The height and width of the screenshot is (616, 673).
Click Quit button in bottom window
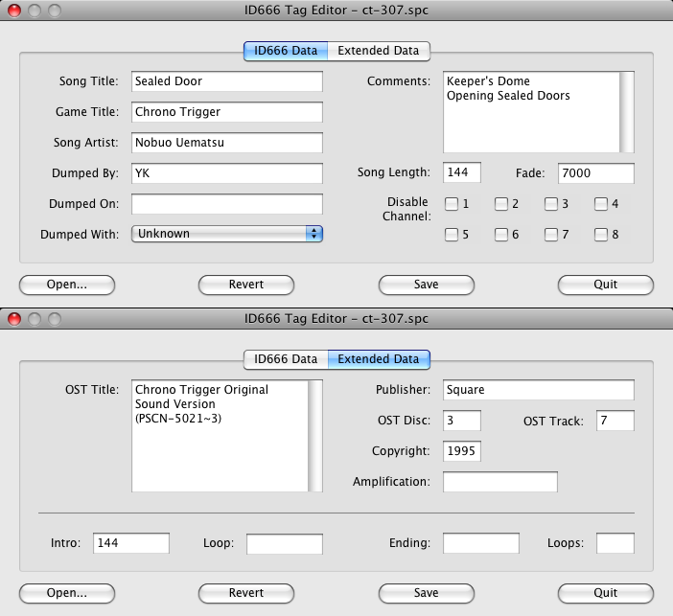tap(606, 593)
